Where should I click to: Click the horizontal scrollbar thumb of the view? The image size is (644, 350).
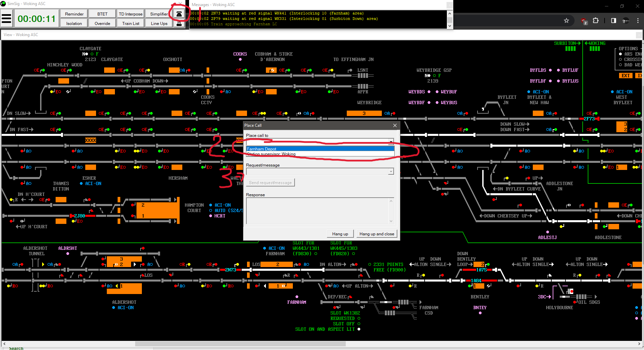click(x=240, y=344)
